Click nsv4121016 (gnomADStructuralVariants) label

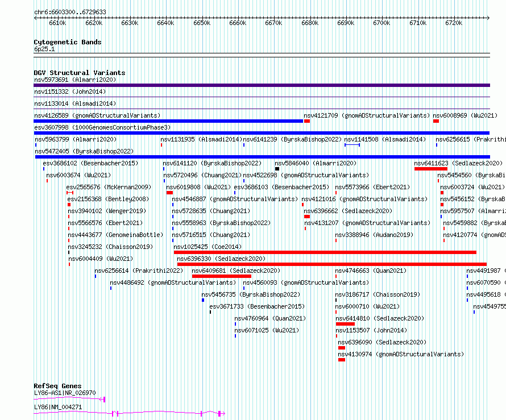pyautogui.click(x=364, y=199)
